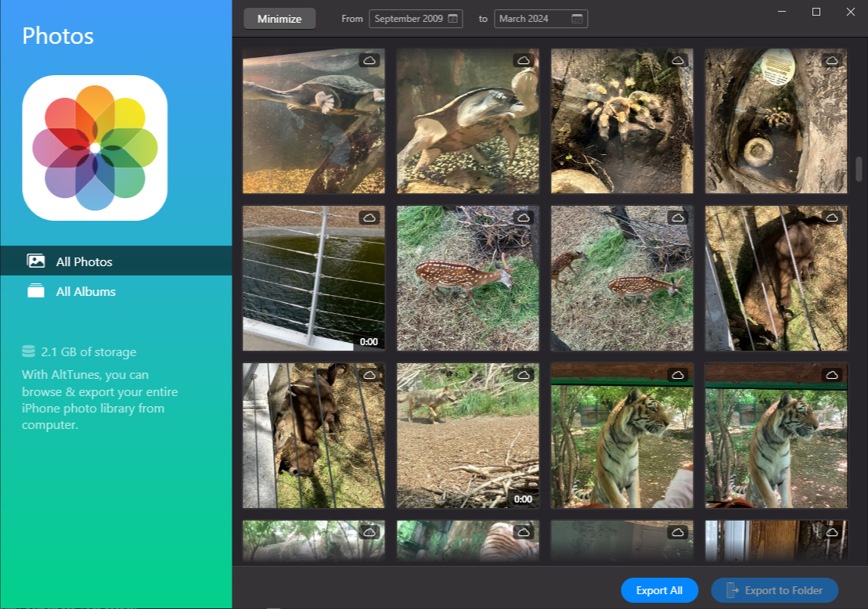The width and height of the screenshot is (868, 609).
Task: Open the coyote on dirt video thumbnail
Action: point(468,435)
